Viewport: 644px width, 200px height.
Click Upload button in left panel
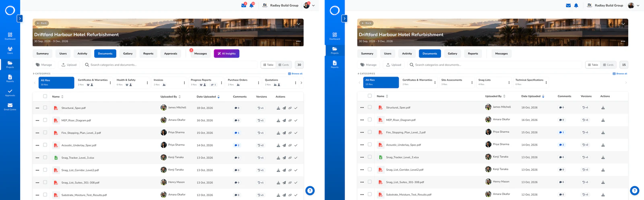69,65
